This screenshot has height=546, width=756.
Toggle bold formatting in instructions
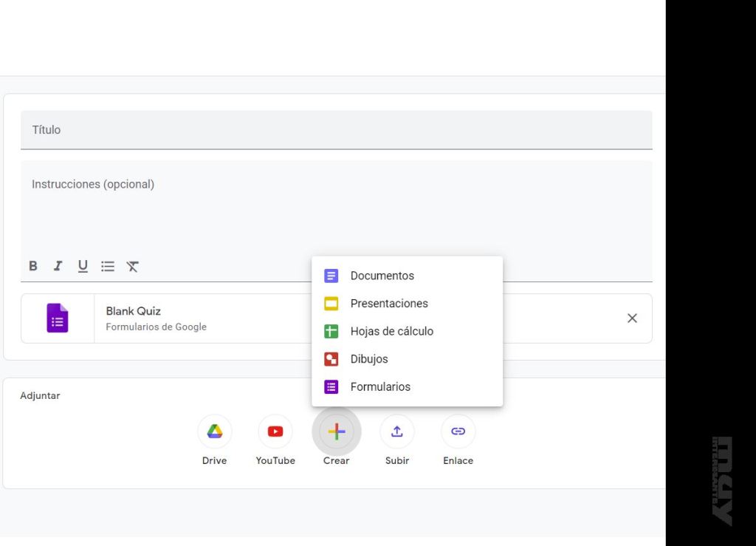[33, 266]
